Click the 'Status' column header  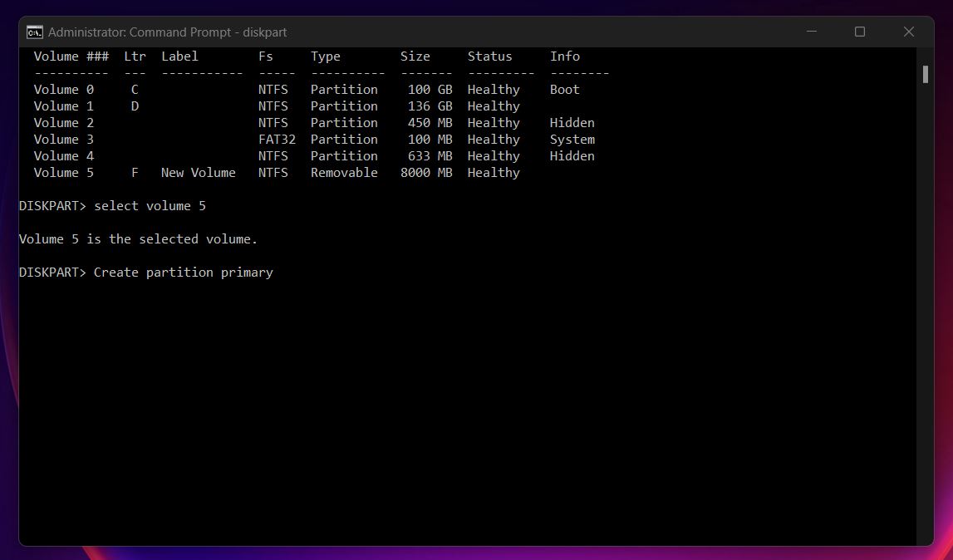[x=490, y=56]
